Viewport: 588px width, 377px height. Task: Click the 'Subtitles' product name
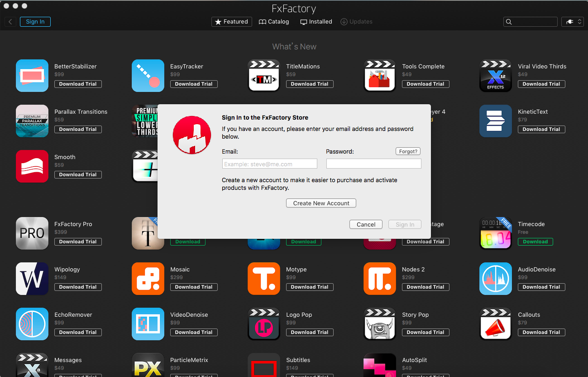(298, 360)
